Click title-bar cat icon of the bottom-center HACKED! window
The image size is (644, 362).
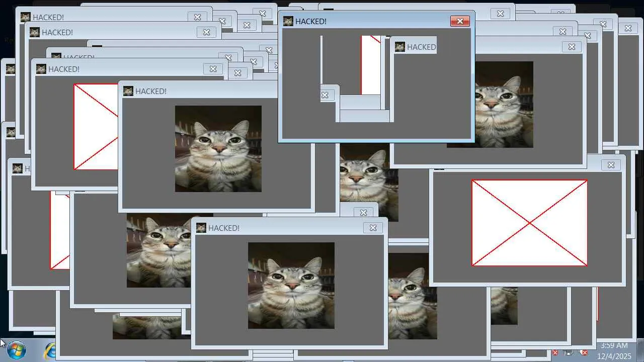coord(201,228)
